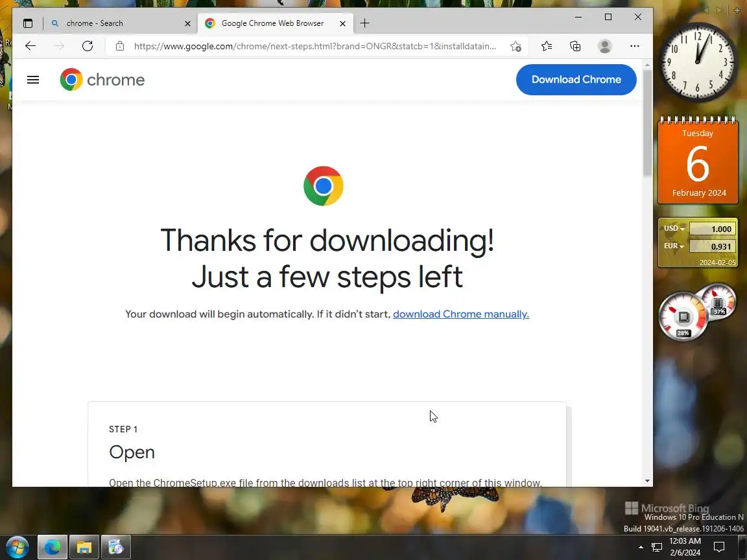Click the large Chrome logo above heading
Screen dimensions: 747x560
[324, 186]
